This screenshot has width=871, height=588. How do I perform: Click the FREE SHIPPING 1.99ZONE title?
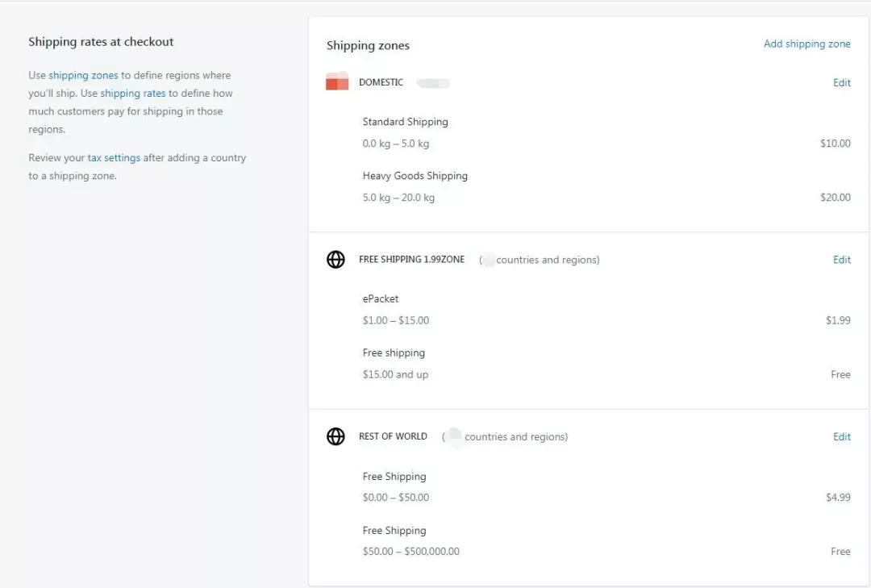(x=411, y=260)
